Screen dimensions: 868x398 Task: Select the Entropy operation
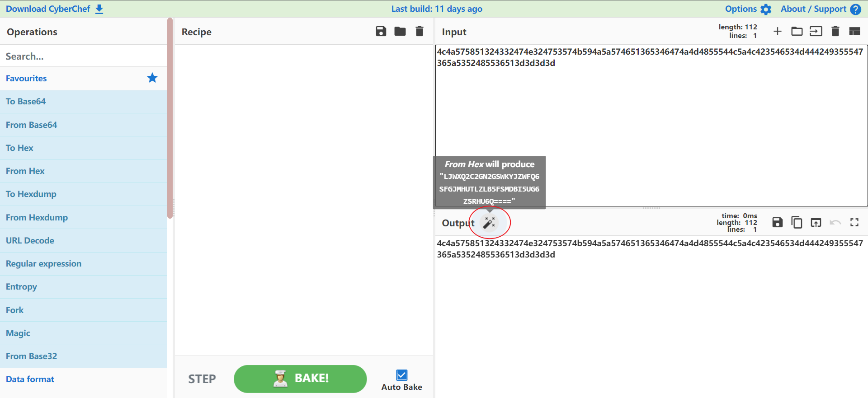tap(84, 287)
